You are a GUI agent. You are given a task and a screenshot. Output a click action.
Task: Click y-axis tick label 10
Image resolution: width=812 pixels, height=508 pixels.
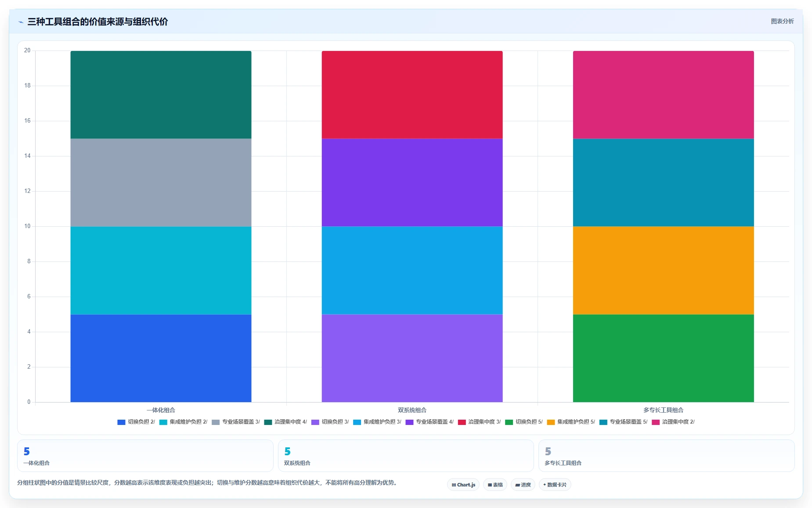pos(27,226)
